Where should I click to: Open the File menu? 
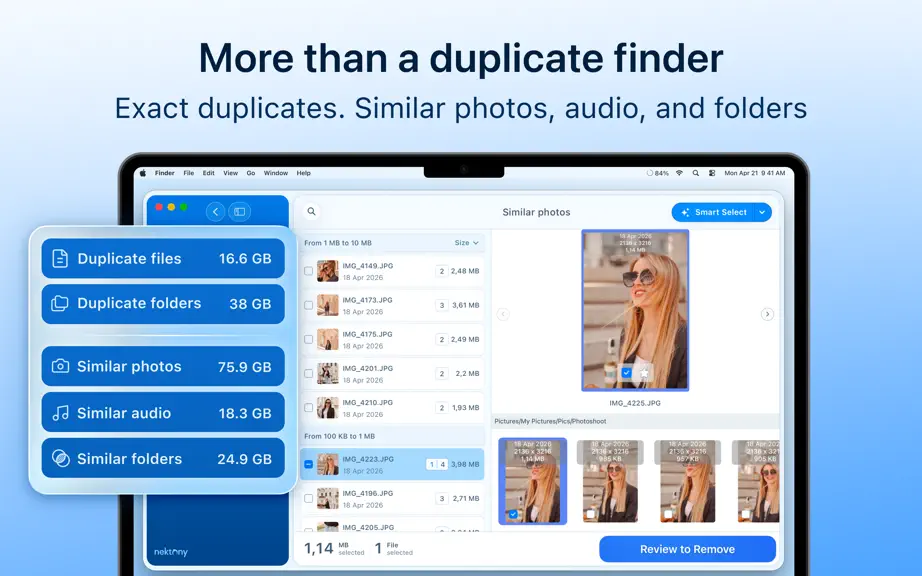[x=189, y=173]
